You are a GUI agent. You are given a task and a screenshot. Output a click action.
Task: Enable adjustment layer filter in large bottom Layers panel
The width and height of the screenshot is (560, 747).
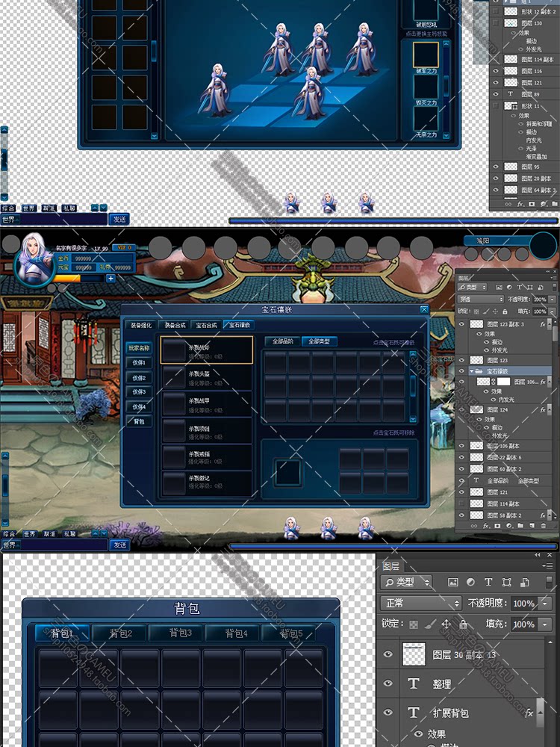470,582
